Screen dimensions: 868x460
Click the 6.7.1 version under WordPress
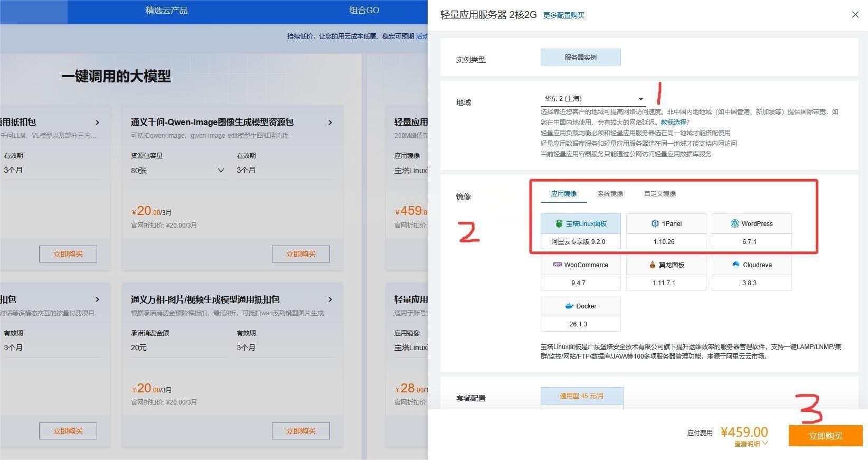click(x=749, y=242)
